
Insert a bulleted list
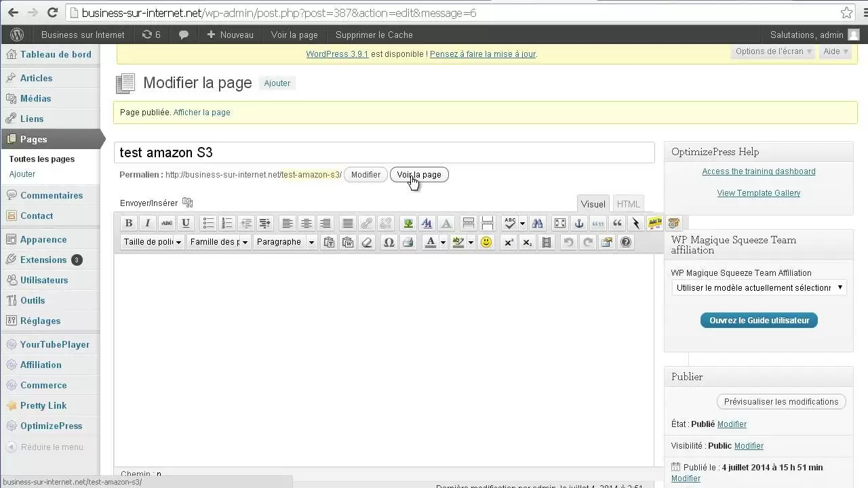tap(208, 223)
